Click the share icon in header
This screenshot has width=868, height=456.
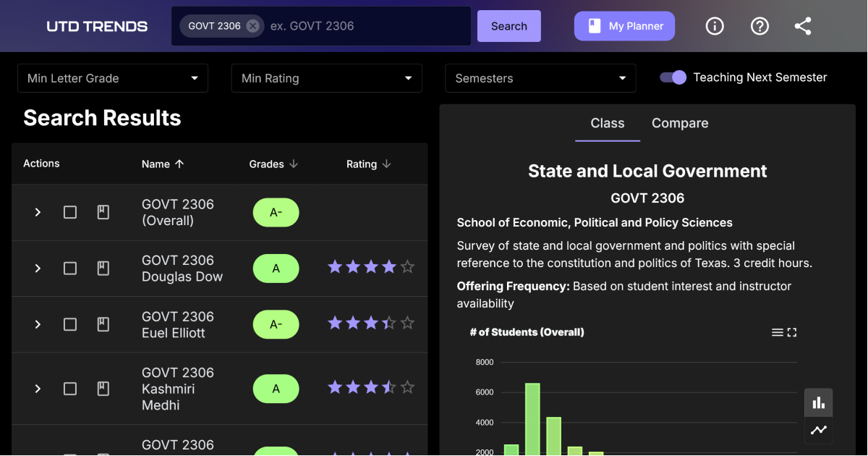pos(803,26)
